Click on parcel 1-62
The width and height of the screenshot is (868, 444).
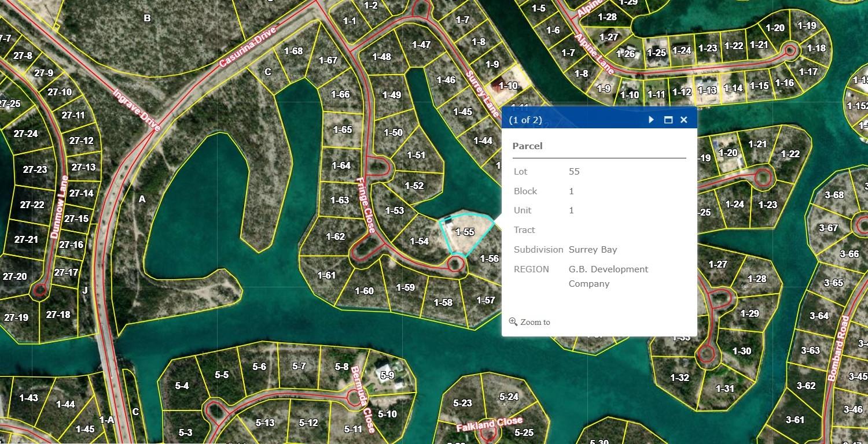tap(335, 236)
